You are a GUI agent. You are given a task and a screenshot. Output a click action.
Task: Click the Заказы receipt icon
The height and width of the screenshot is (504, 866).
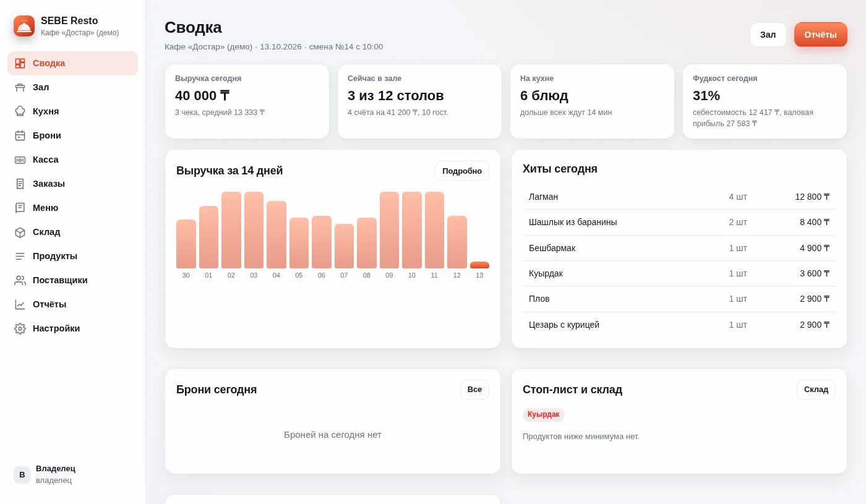tap(20, 184)
